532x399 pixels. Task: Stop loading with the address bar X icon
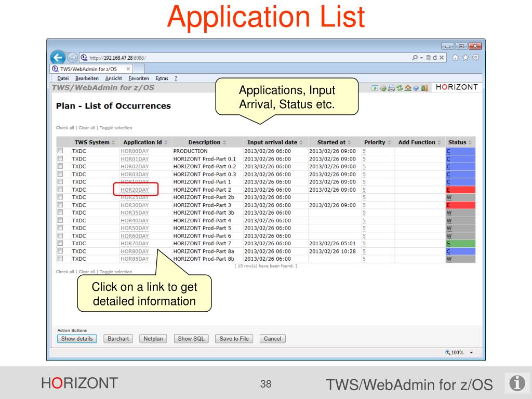pyautogui.click(x=442, y=58)
